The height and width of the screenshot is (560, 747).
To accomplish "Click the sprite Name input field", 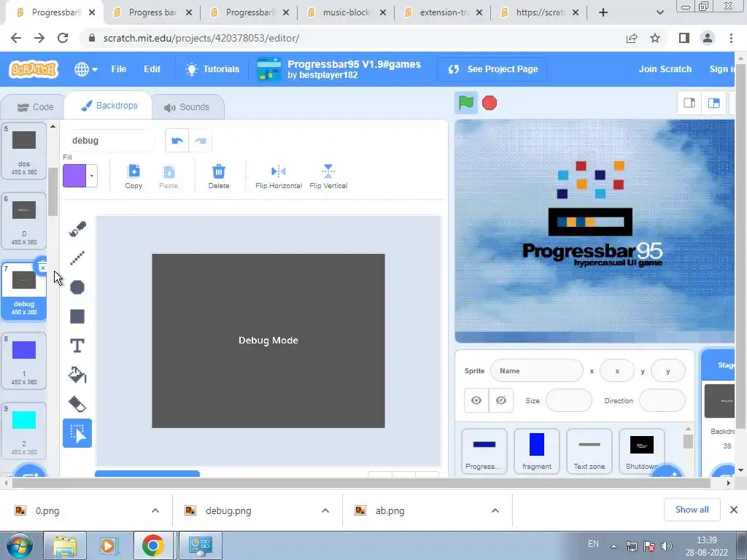I will coord(536,370).
